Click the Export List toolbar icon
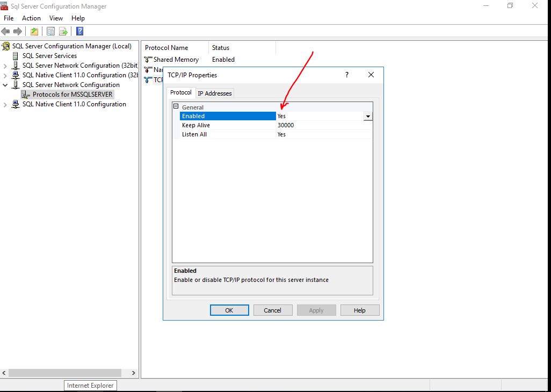Image resolution: width=551 pixels, height=392 pixels. point(63,32)
